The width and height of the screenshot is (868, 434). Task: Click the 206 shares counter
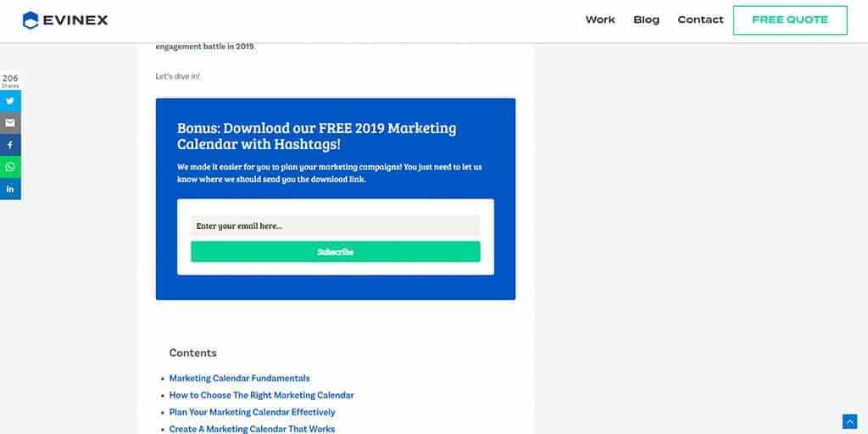click(10, 81)
